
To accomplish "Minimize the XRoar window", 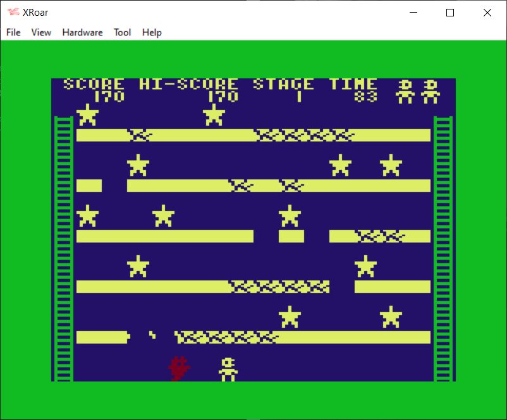I will point(413,13).
